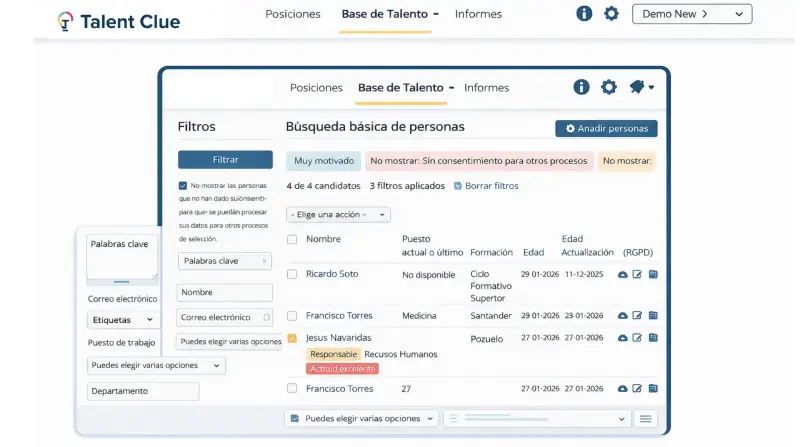Screen dimensions: 800x447
Task: Click inner panel info icon
Action: 581,87
